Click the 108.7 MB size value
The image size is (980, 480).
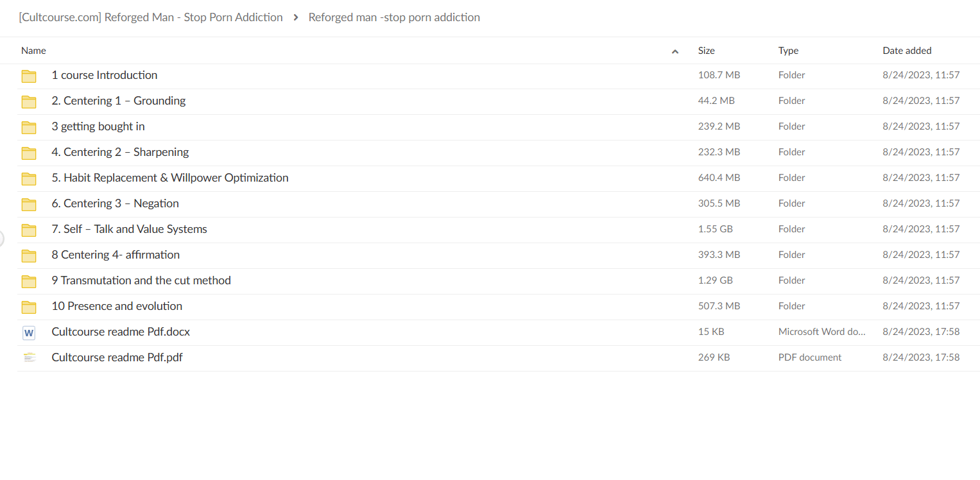click(x=719, y=75)
